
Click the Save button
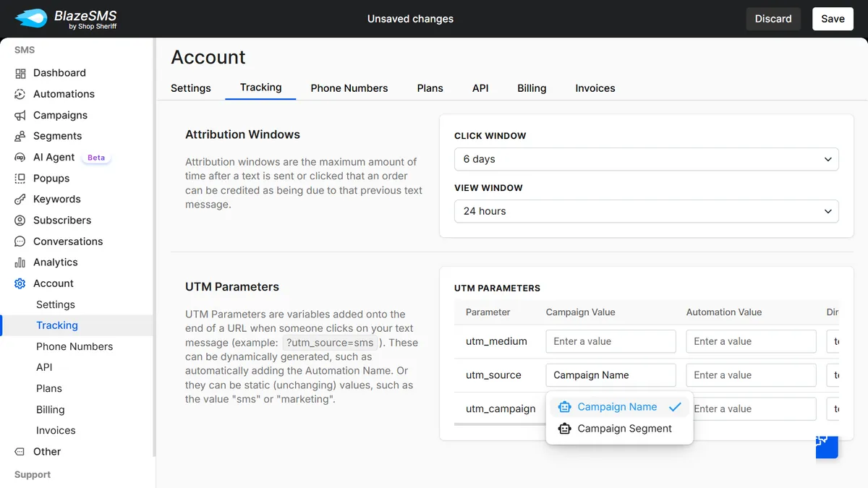pos(833,19)
